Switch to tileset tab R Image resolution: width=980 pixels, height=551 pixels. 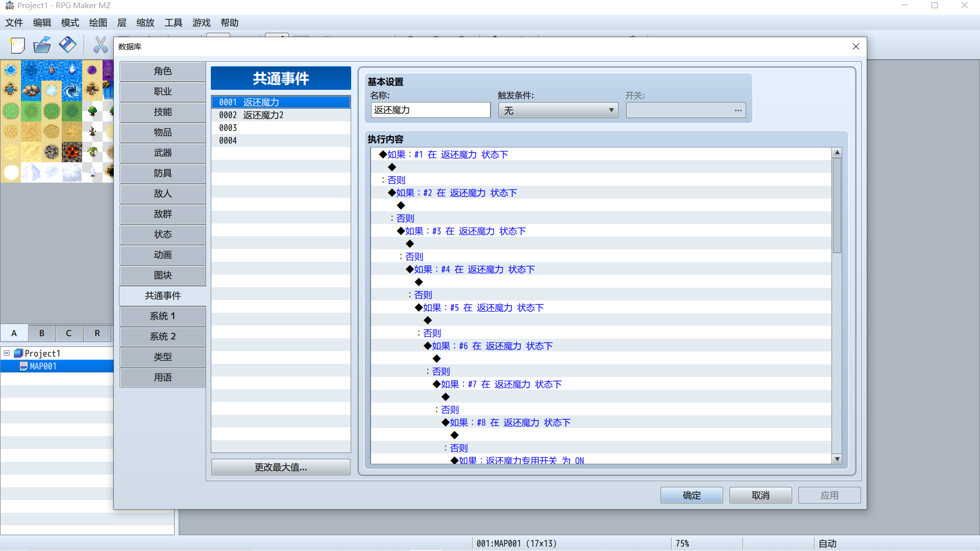tap(97, 333)
